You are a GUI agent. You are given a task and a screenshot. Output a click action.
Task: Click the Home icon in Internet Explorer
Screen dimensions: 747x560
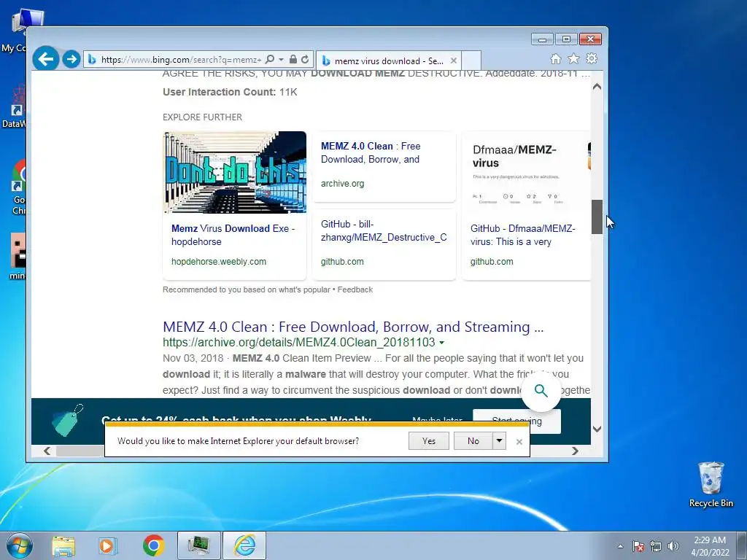click(x=555, y=58)
